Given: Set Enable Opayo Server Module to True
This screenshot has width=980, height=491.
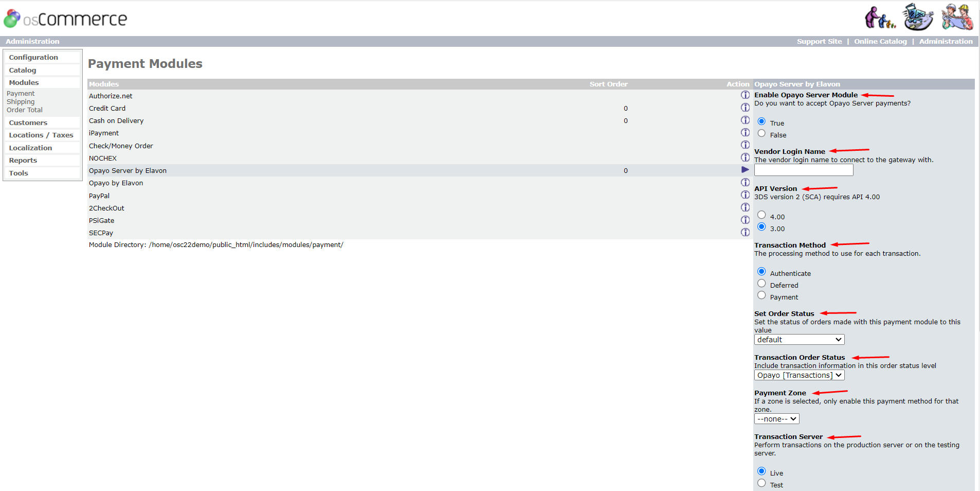Looking at the screenshot, I should pyautogui.click(x=761, y=121).
